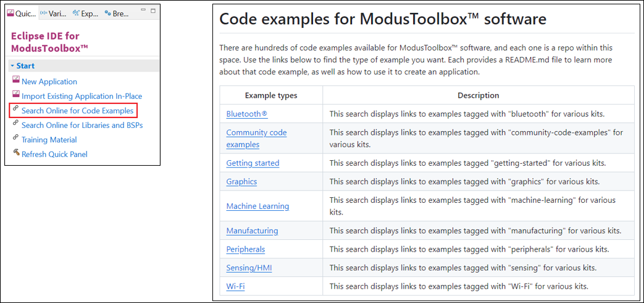Click description text tagged with "Wi-Fi"

coord(459,286)
